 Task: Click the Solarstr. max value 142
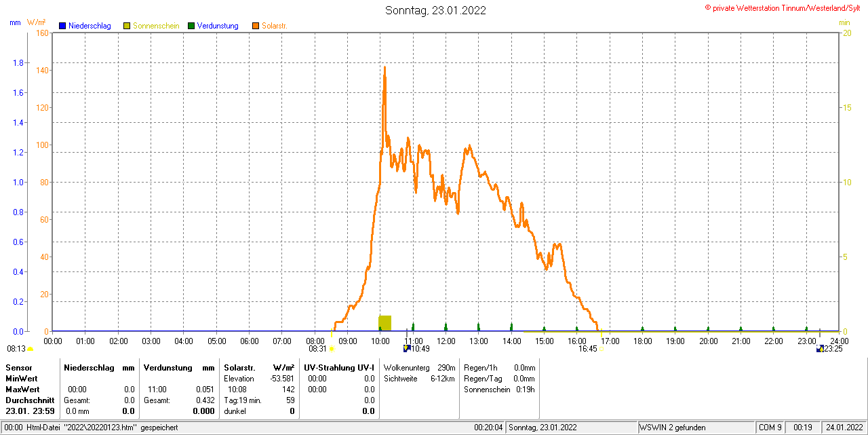[288, 390]
